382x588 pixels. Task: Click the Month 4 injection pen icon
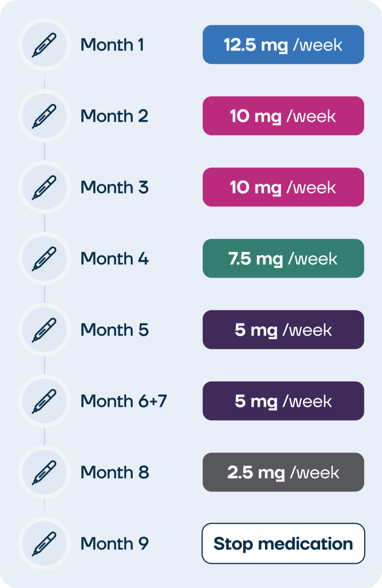point(44,259)
